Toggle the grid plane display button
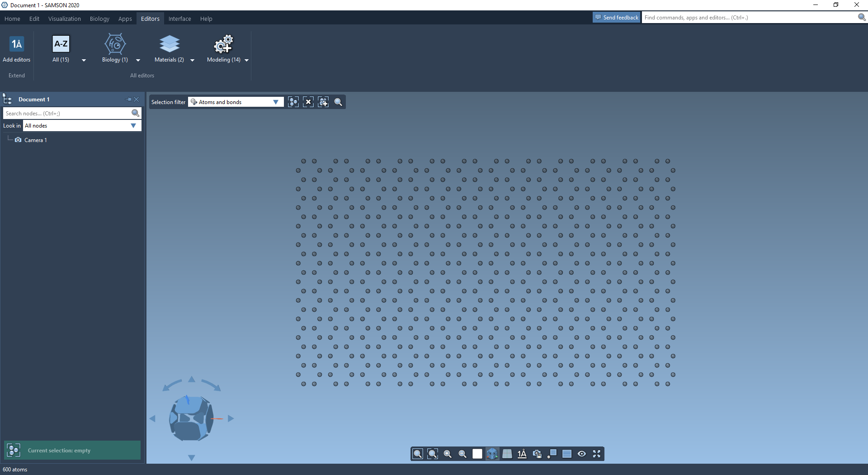This screenshot has width=868, height=475. pyautogui.click(x=507, y=454)
